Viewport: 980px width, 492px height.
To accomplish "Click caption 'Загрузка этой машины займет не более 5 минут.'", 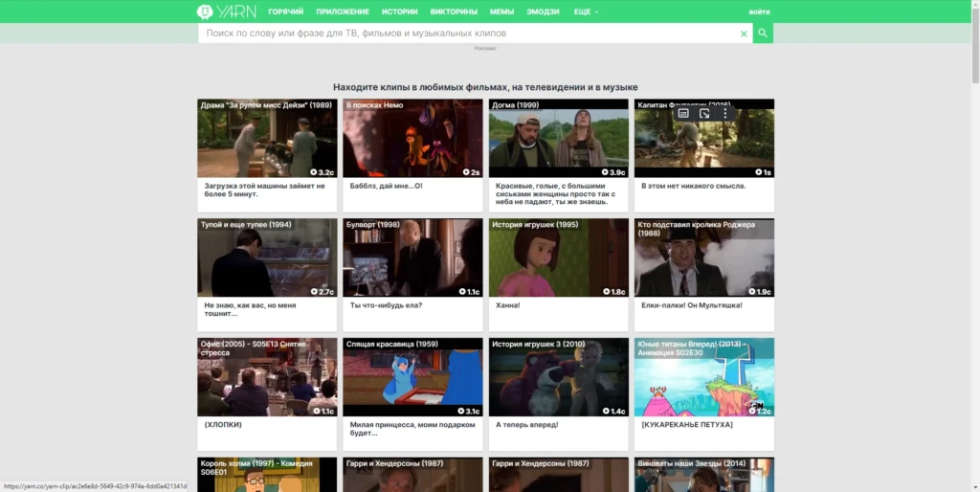I will pyautogui.click(x=265, y=190).
